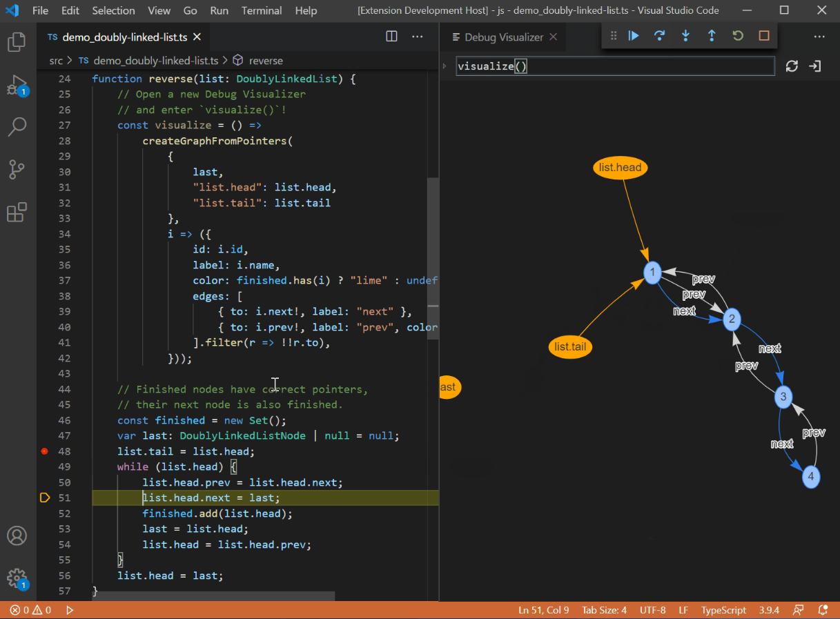Screen dimensions: 840x619
Task: Click the debug Continue button
Action: [x=634, y=36]
